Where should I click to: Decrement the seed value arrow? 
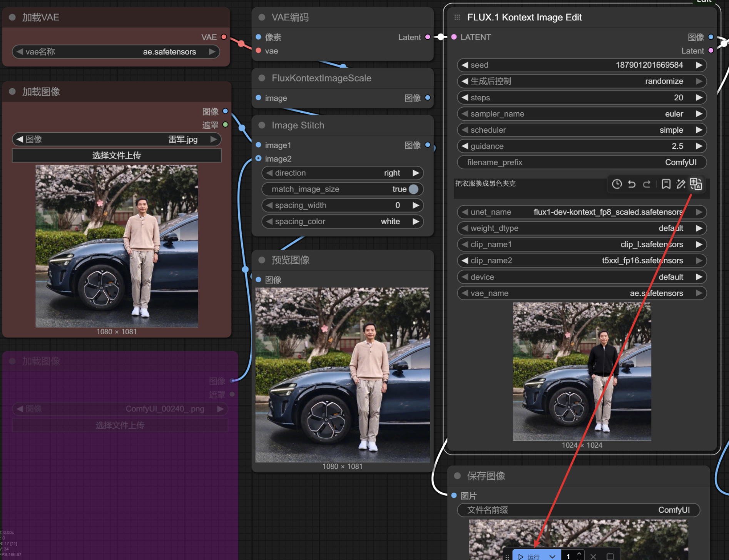click(465, 65)
